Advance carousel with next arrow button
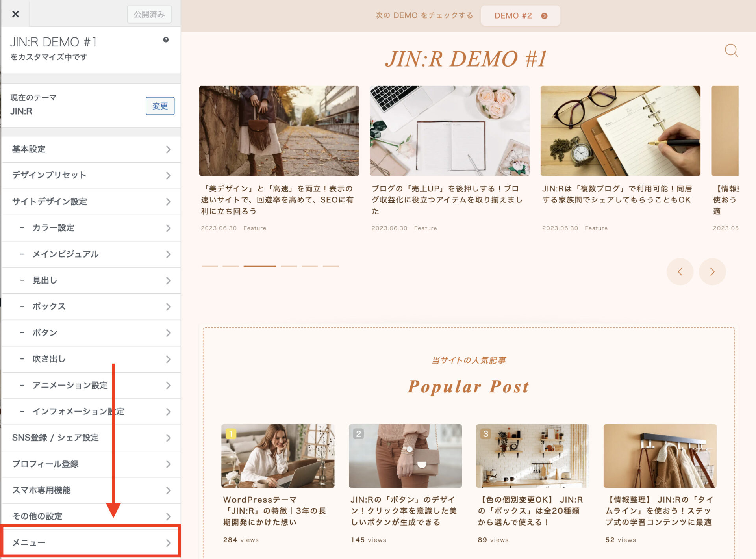 click(x=712, y=271)
